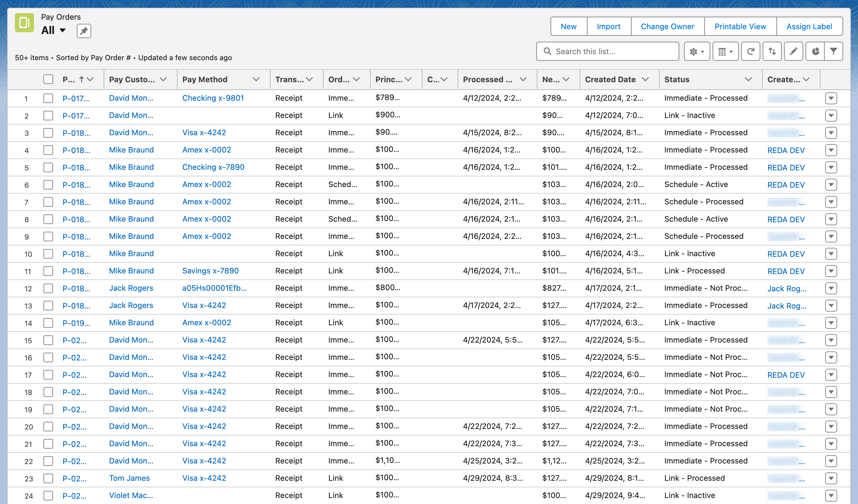Select the checkbox for row 21
Viewport: 858px width, 504px height.
(x=48, y=444)
